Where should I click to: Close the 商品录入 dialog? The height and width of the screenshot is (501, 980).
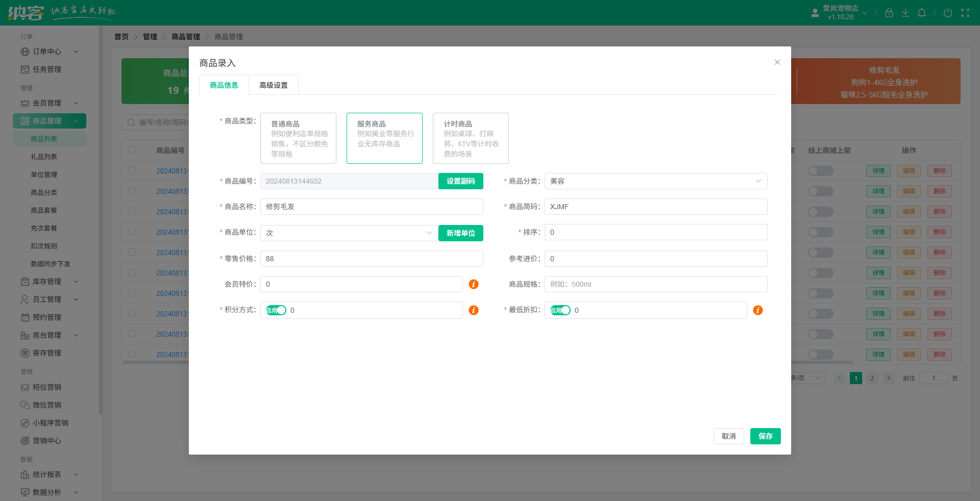777,62
